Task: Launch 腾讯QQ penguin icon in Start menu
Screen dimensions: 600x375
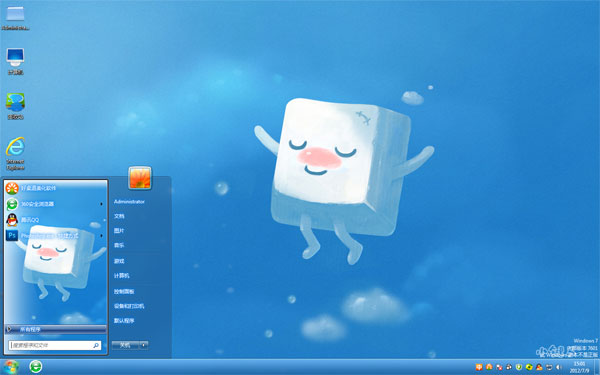Action: pyautogui.click(x=12, y=220)
